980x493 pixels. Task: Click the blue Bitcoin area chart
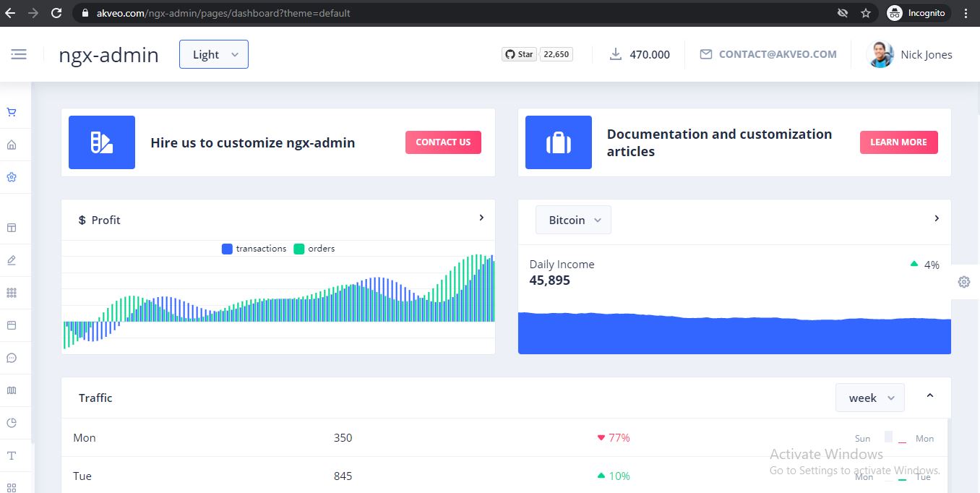tap(734, 333)
